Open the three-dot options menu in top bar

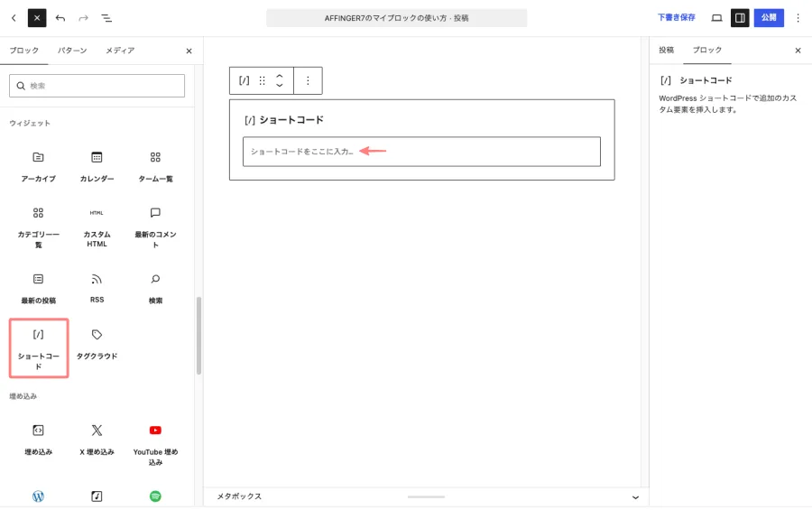(798, 18)
